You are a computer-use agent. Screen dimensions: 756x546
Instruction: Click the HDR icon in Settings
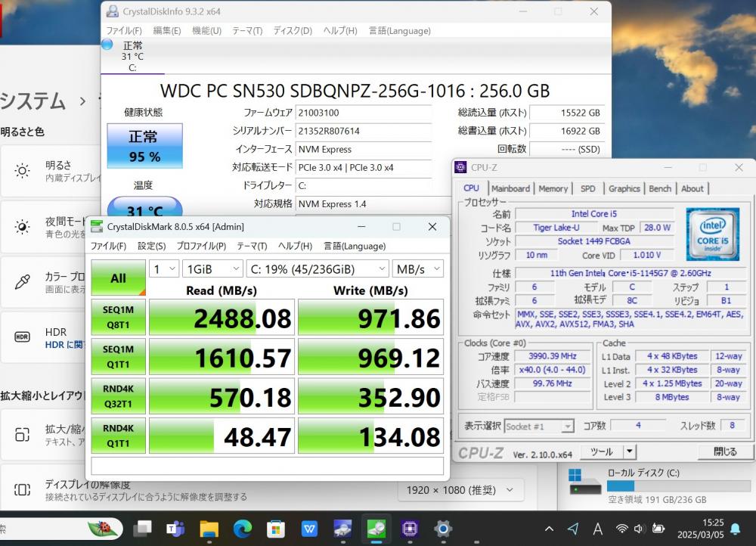tap(22, 337)
